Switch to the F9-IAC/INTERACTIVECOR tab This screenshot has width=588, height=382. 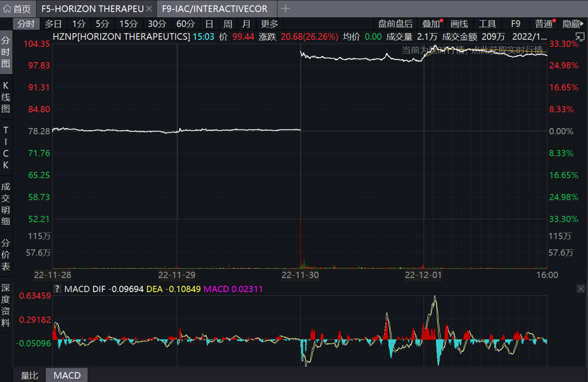215,9
